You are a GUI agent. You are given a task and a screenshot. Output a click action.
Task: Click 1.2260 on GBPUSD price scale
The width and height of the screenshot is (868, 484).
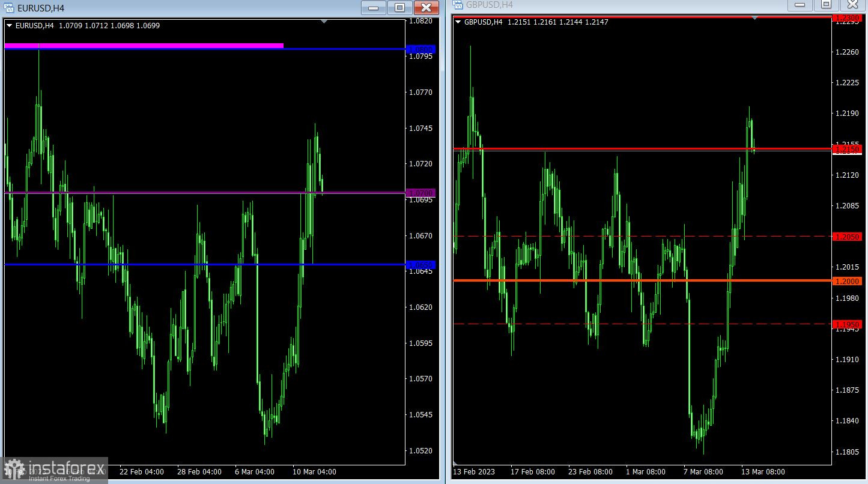point(847,52)
